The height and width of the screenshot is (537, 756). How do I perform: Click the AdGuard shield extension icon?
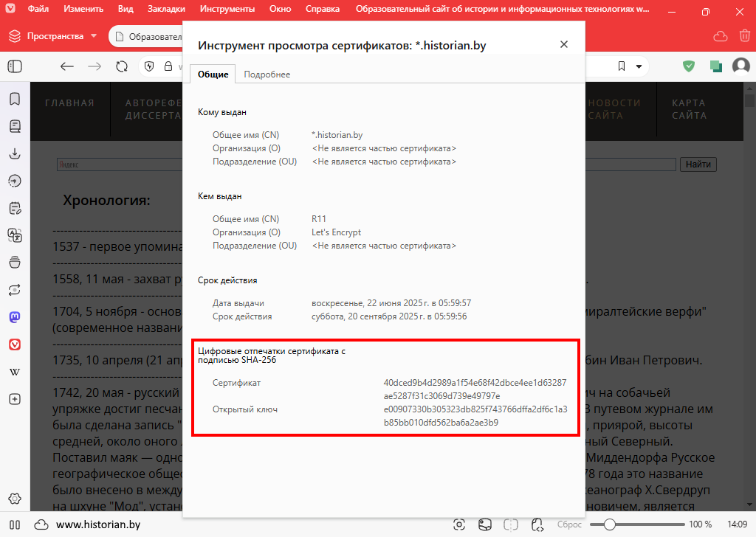[689, 66]
